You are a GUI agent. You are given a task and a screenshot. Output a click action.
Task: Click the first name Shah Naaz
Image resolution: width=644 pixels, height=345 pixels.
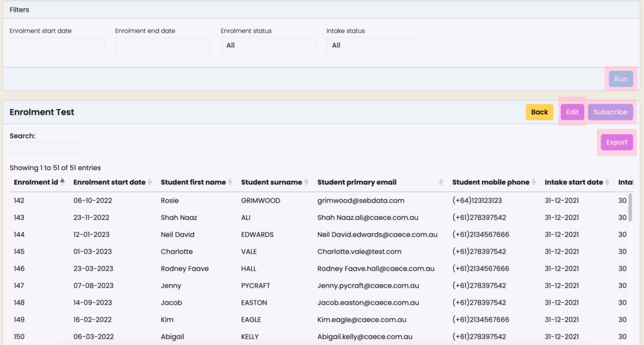pyautogui.click(x=179, y=218)
